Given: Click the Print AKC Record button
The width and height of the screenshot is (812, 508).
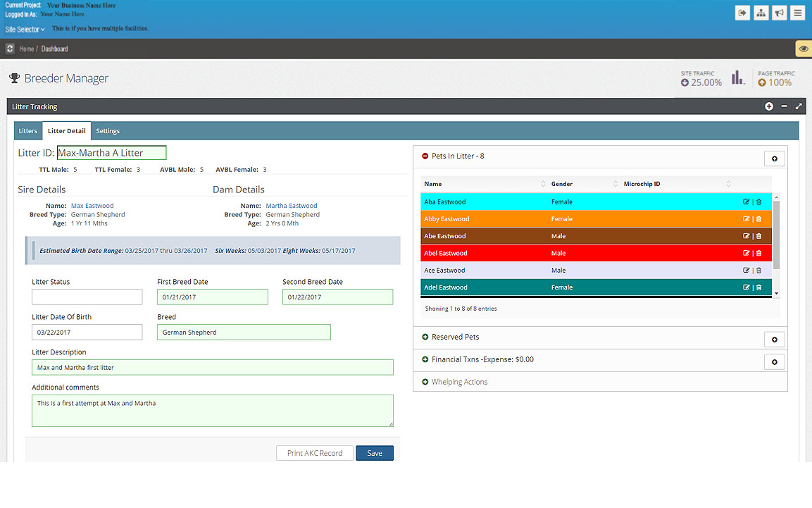Looking at the screenshot, I should (315, 453).
